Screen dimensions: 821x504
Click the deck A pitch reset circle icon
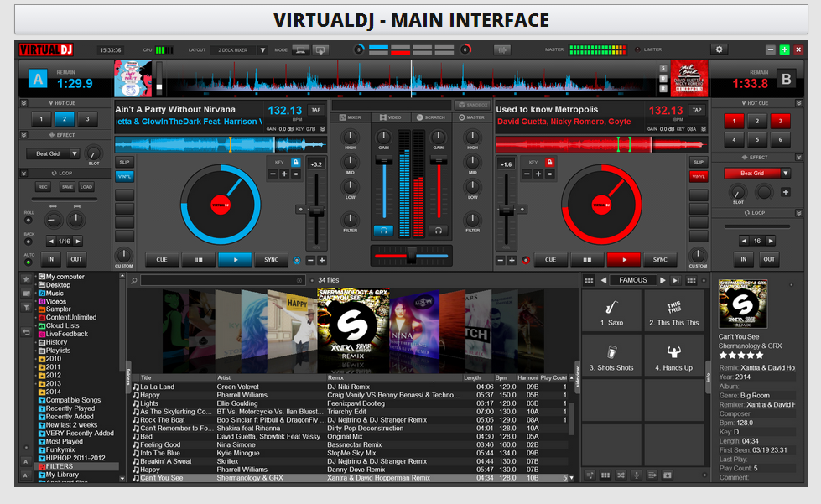[300, 210]
